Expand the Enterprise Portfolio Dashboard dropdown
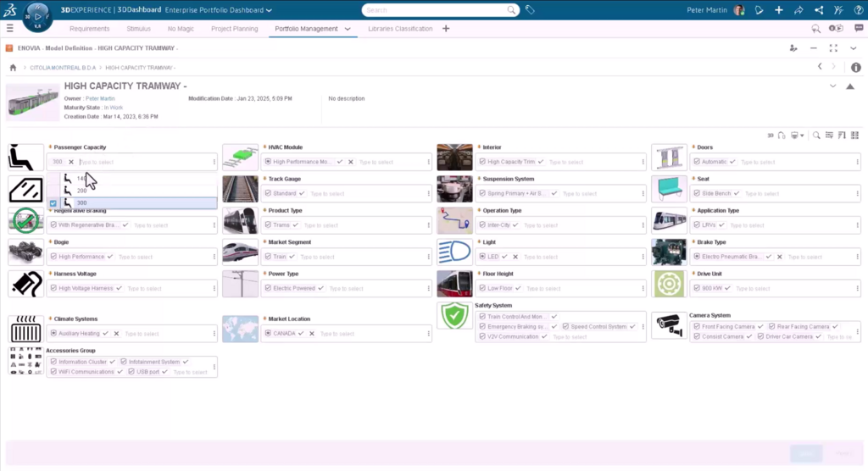The height and width of the screenshot is (471, 868). [268, 10]
